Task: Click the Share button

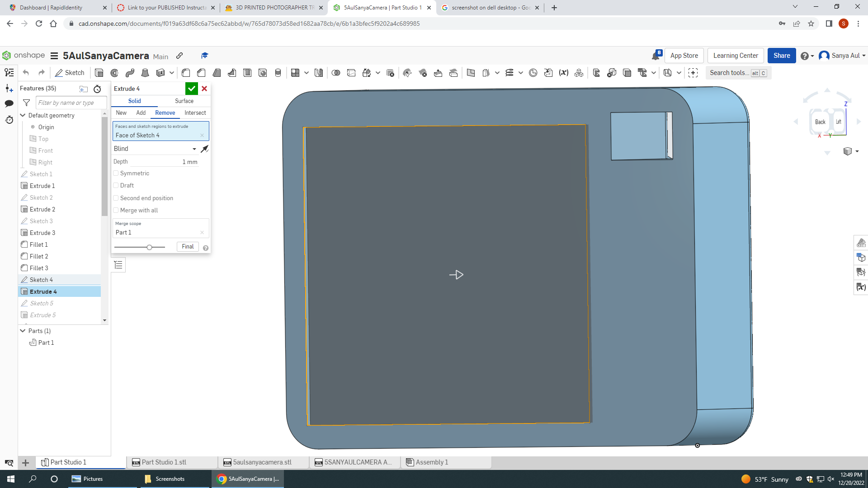Action: [x=782, y=56]
